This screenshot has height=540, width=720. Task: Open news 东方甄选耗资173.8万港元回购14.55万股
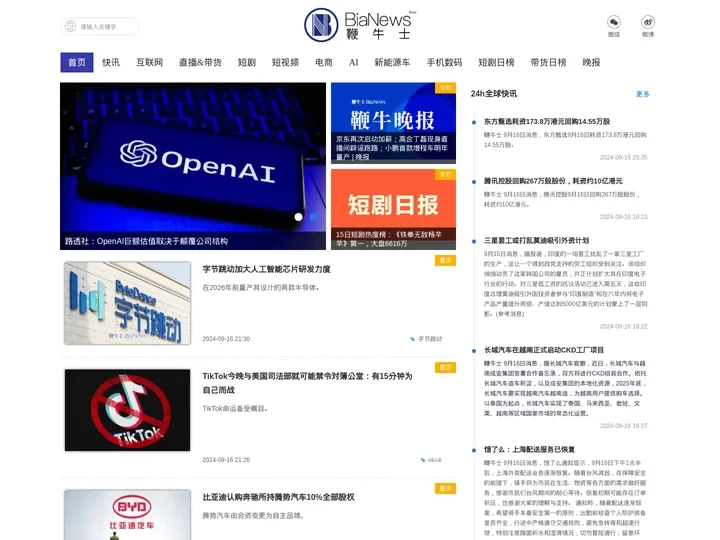pyautogui.click(x=547, y=122)
